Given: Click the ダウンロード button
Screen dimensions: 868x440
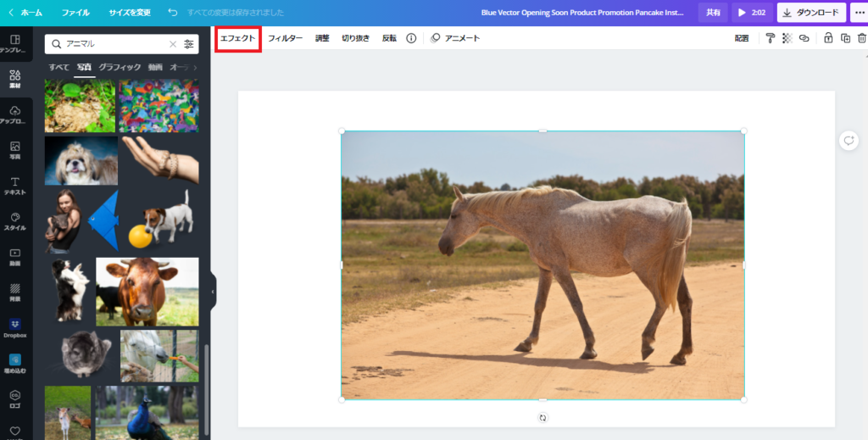Looking at the screenshot, I should [x=810, y=13].
